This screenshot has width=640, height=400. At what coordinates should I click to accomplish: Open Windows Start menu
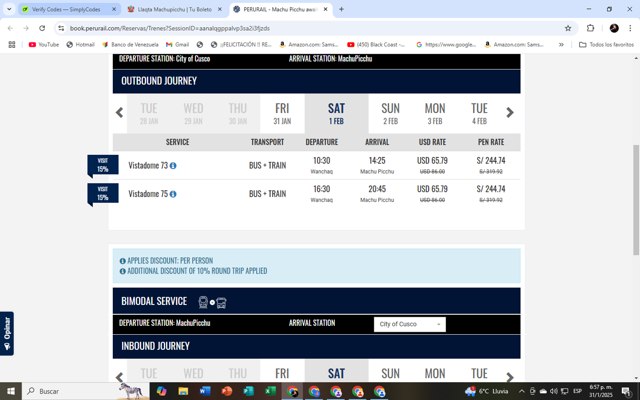(11, 391)
